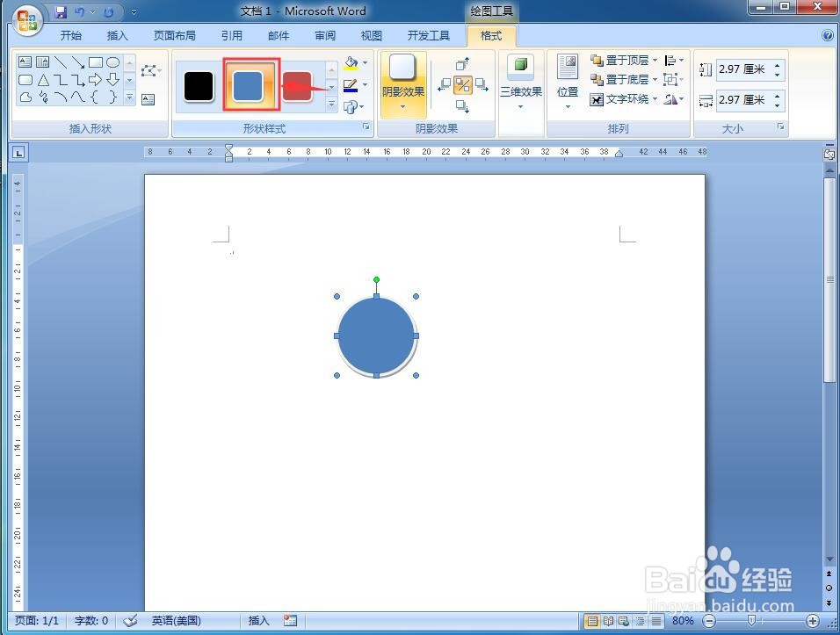Image resolution: width=840 pixels, height=635 pixels.
Task: Select the scribble shape tool
Action: click(x=43, y=97)
